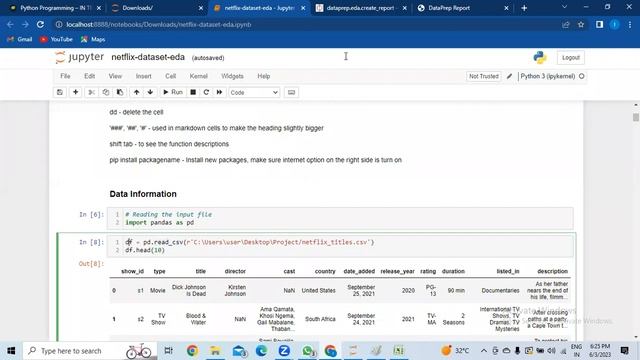Click the edit pencil icon near kernel name

[x=509, y=76]
